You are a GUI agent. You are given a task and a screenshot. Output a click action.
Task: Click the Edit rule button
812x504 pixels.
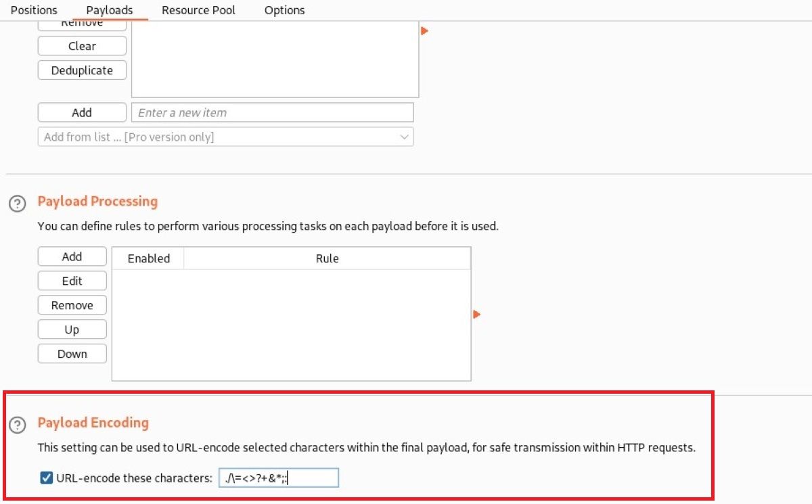click(72, 280)
